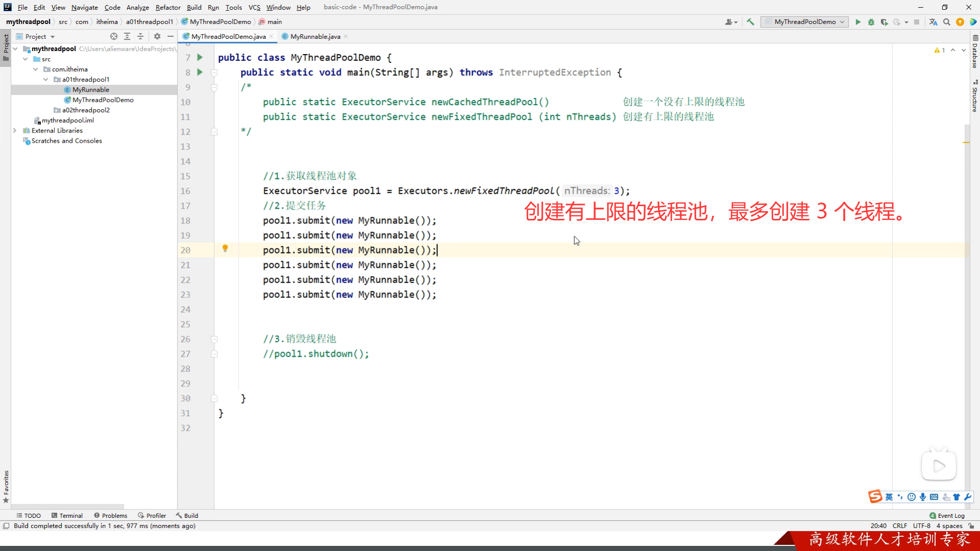The height and width of the screenshot is (551, 980).
Task: Open MyThreadPoolDemo run configuration dropdown
Action: point(804,22)
